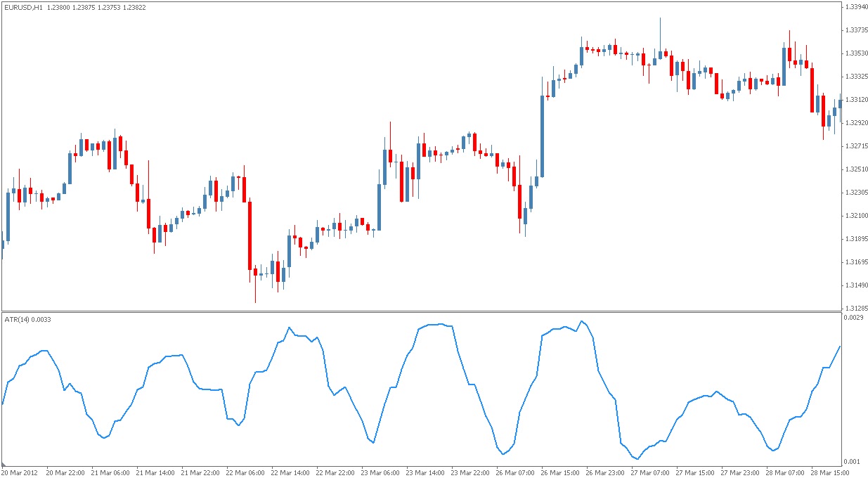This screenshot has width=868, height=478.
Task: Click the 28 Mar 15:00 time label
Action: [829, 472]
